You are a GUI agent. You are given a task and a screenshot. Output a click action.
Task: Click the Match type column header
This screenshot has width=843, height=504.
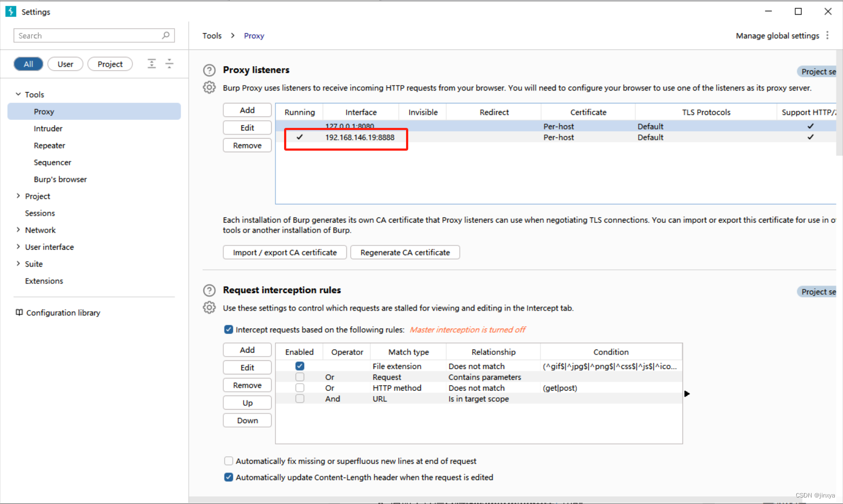coord(408,352)
